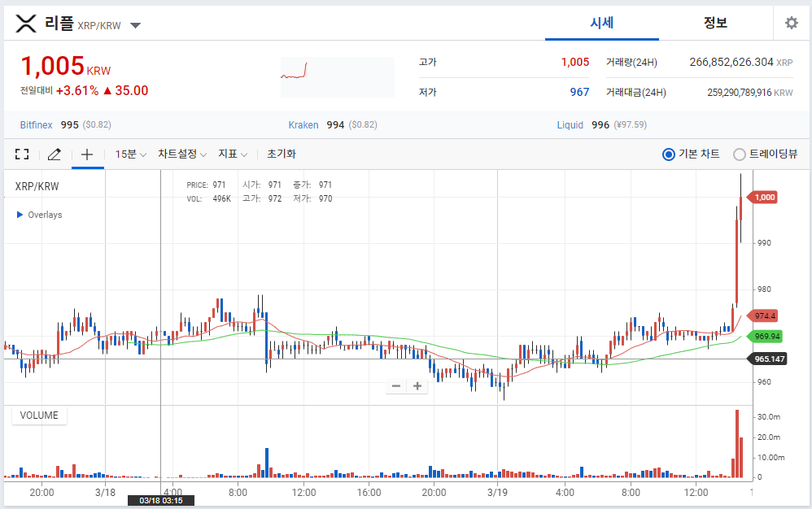
Task: Click the 259,290,789,916 KRW trade amount
Action: (750, 93)
